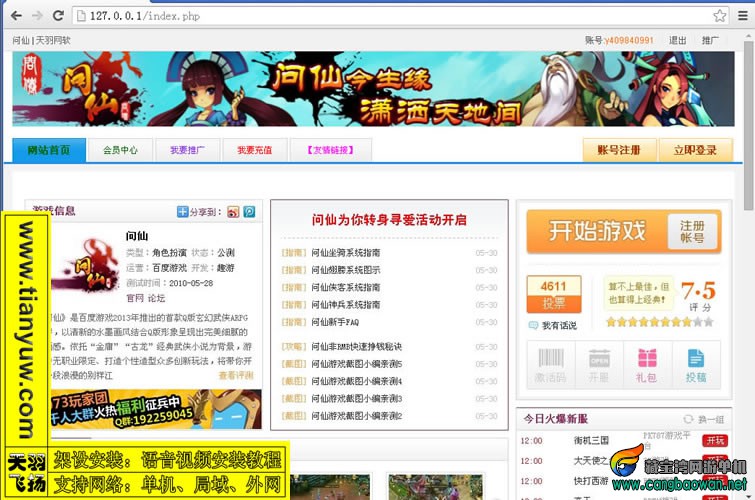Click the 问仙 banner image

373,89
